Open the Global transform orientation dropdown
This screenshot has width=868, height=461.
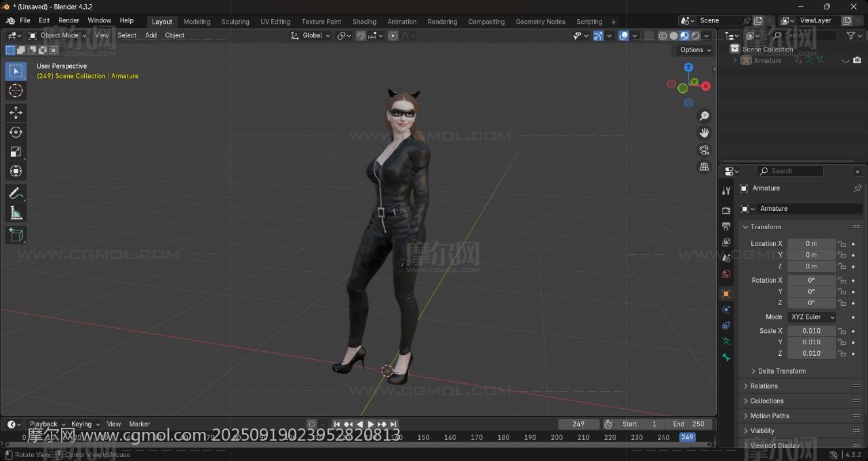(311, 35)
